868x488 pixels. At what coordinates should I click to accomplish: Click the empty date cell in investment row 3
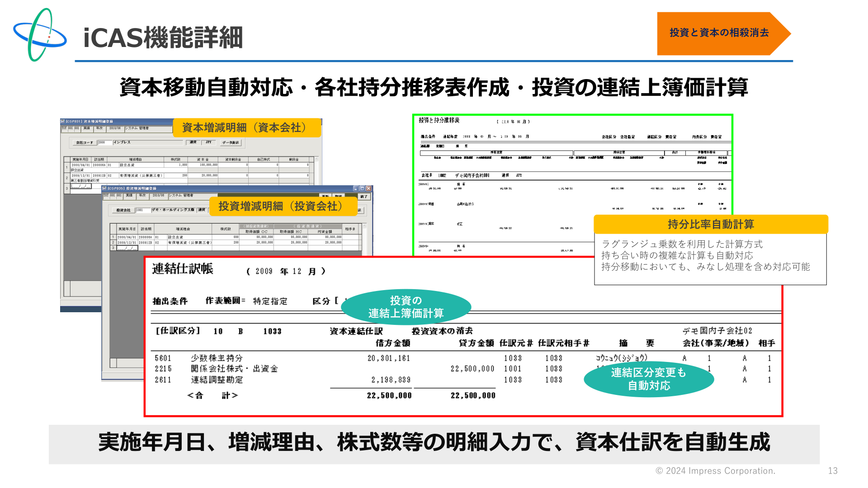pos(127,248)
